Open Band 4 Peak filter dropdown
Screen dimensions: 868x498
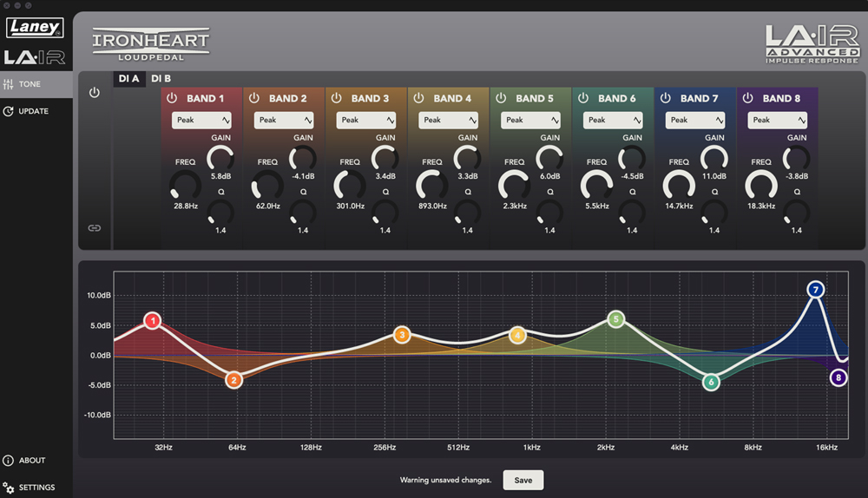pyautogui.click(x=449, y=120)
